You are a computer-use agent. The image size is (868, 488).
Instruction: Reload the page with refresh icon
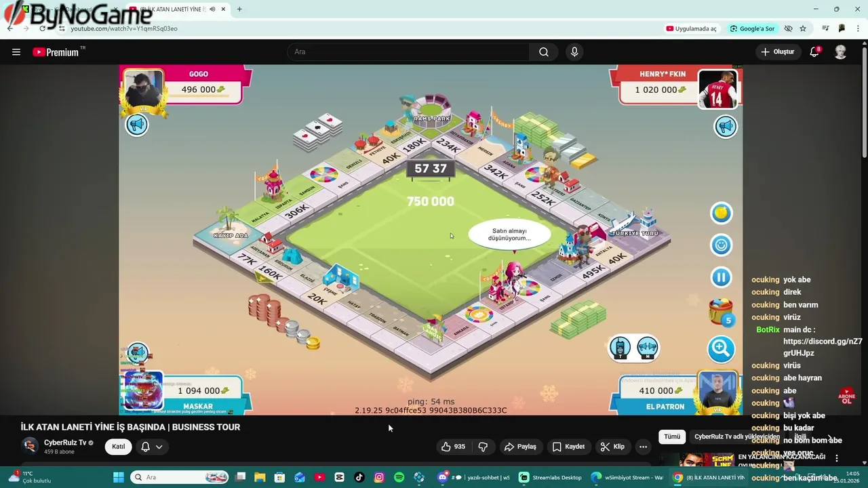[43, 28]
